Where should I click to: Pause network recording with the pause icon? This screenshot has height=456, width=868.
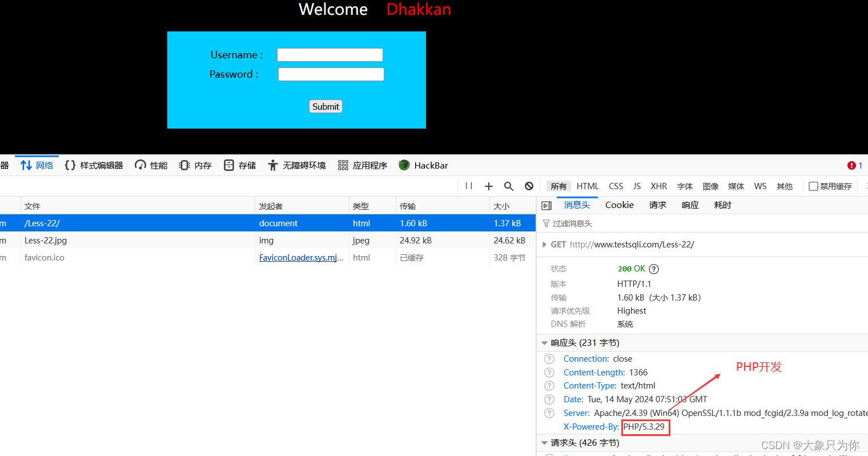(469, 186)
